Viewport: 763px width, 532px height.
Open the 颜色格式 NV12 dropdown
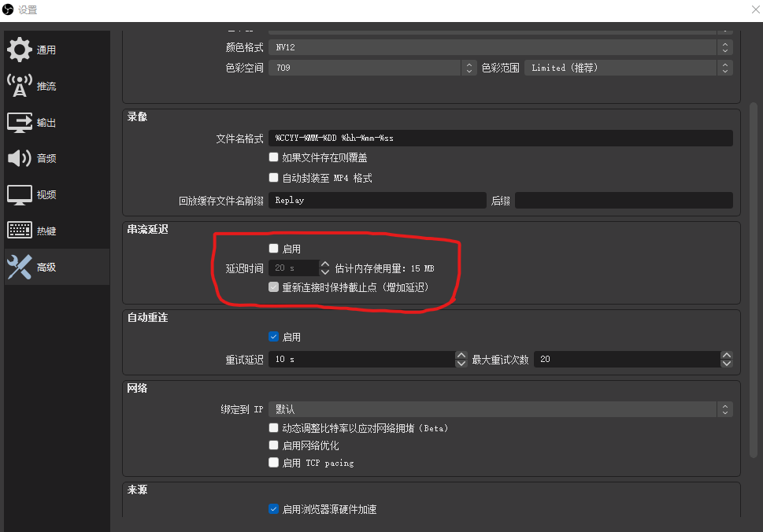point(501,47)
